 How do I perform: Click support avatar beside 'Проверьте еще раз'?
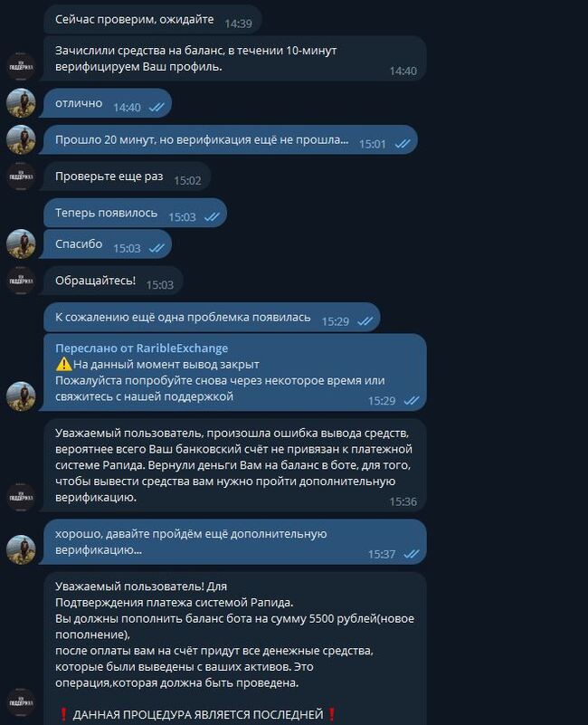21,176
